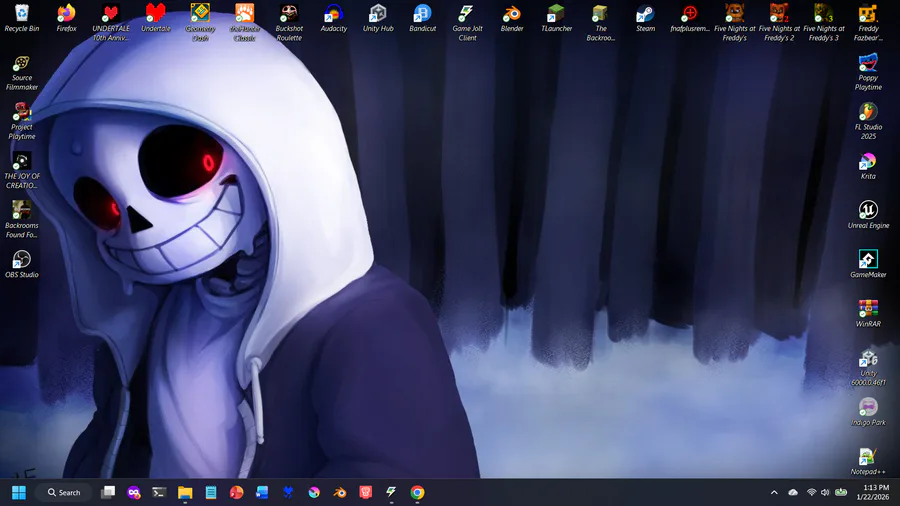Image resolution: width=900 pixels, height=506 pixels.
Task: Open the blue pixel heart taskbar app
Action: pyautogui.click(x=288, y=492)
